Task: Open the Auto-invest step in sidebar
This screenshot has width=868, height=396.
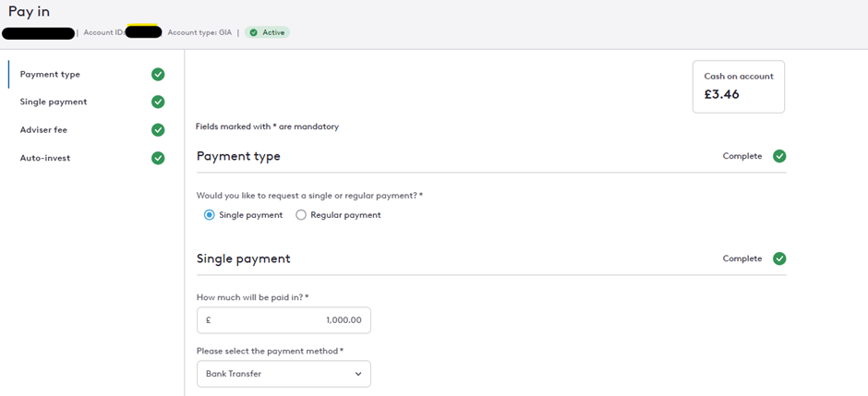Action: pos(45,158)
